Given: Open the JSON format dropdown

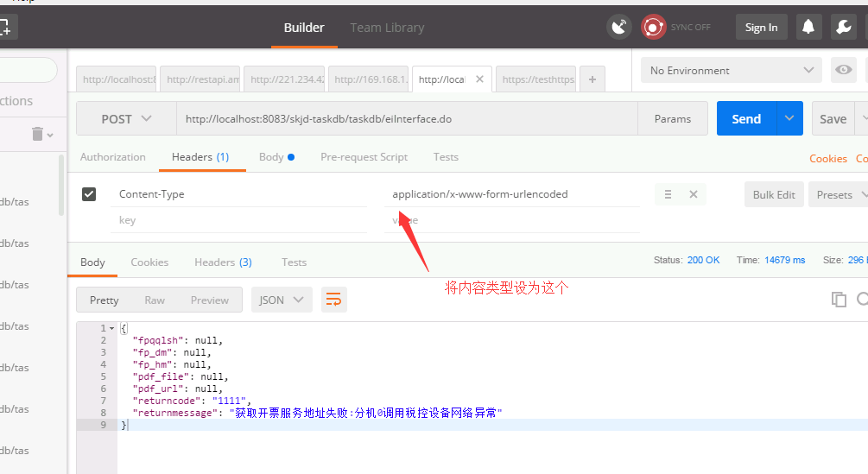Looking at the screenshot, I should pos(282,300).
